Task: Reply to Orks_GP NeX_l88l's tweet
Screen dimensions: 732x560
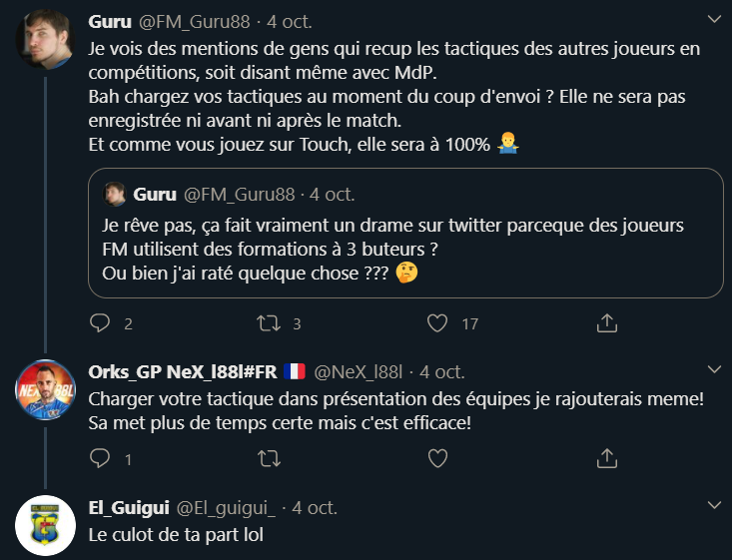Action: (x=100, y=458)
